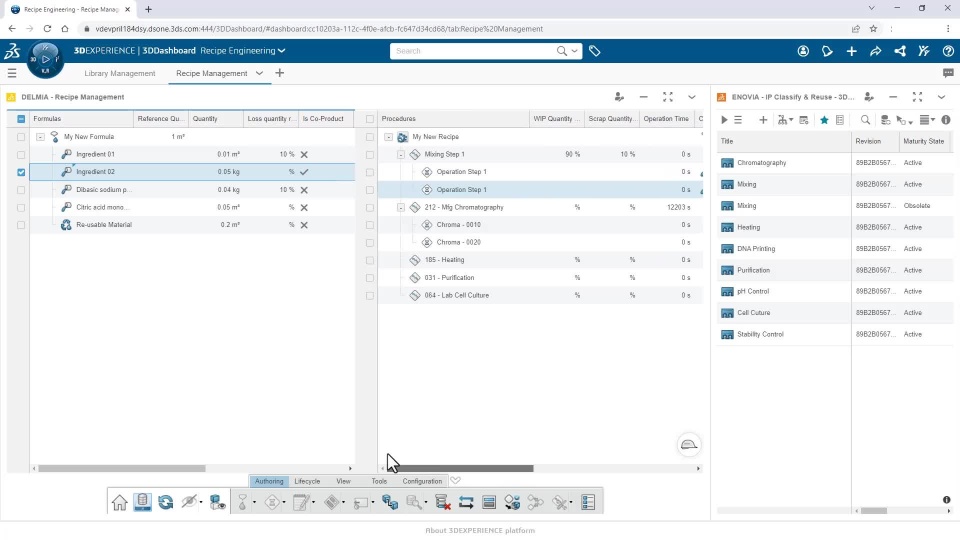Check the My New Formula row checkbox
This screenshot has width=960, height=540.
[x=21, y=137]
